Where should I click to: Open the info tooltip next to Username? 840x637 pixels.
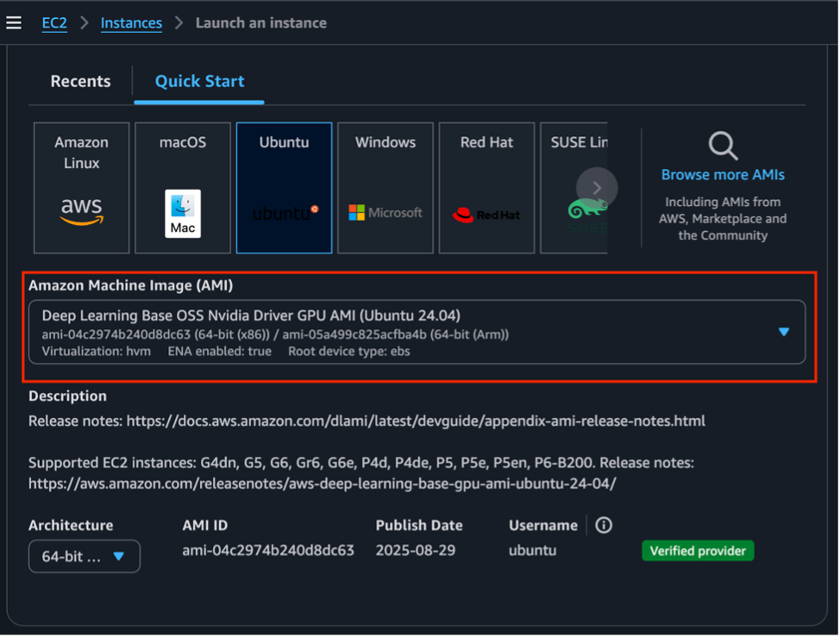tap(603, 525)
